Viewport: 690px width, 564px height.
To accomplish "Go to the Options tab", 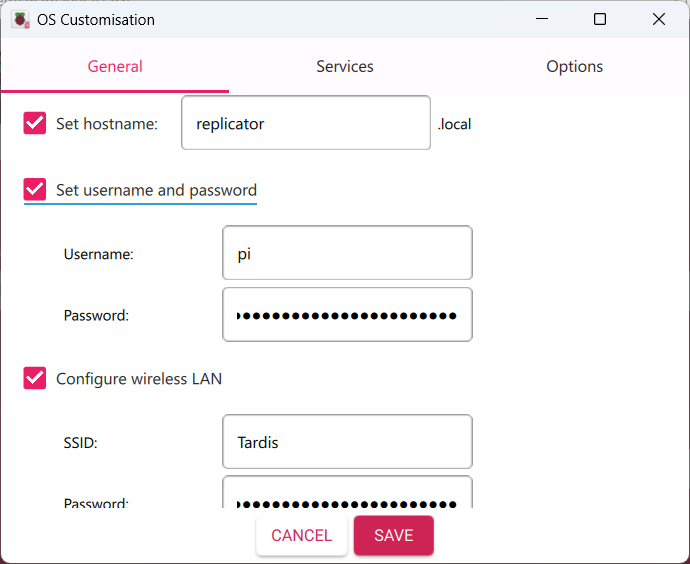I will [x=574, y=67].
